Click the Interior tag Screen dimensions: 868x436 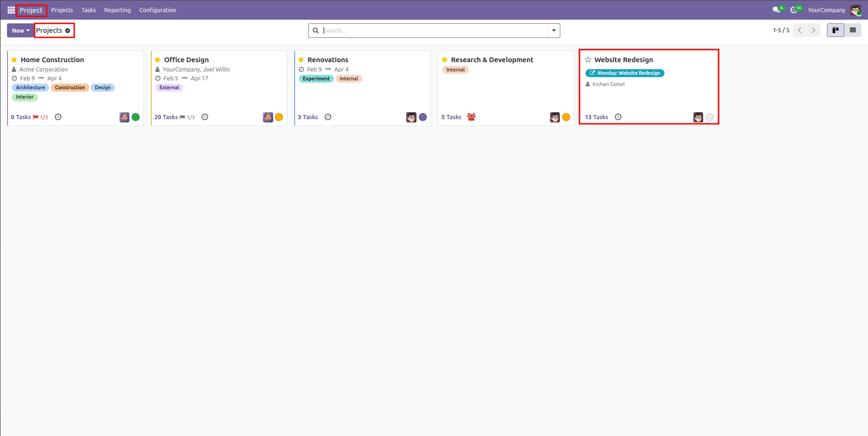pos(25,97)
